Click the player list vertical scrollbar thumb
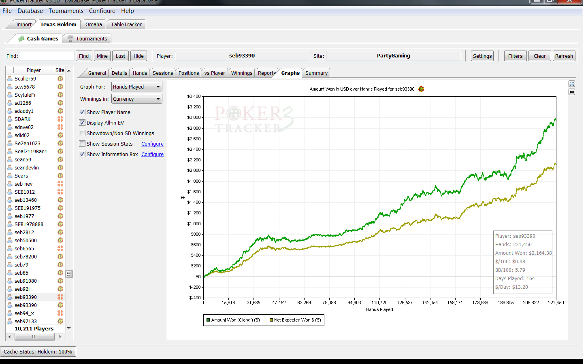Viewport: 588px width, 364px height. (x=69, y=274)
